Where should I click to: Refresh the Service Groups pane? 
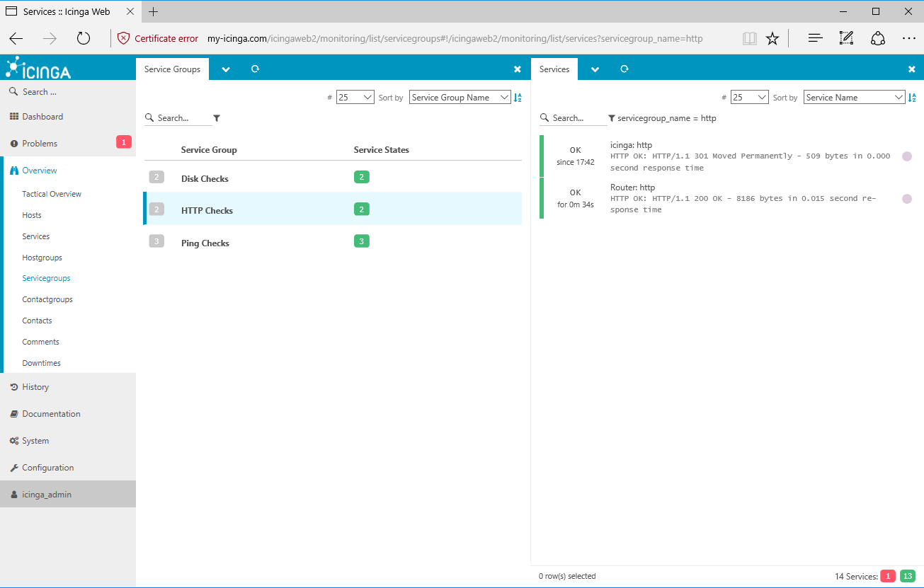click(x=255, y=69)
